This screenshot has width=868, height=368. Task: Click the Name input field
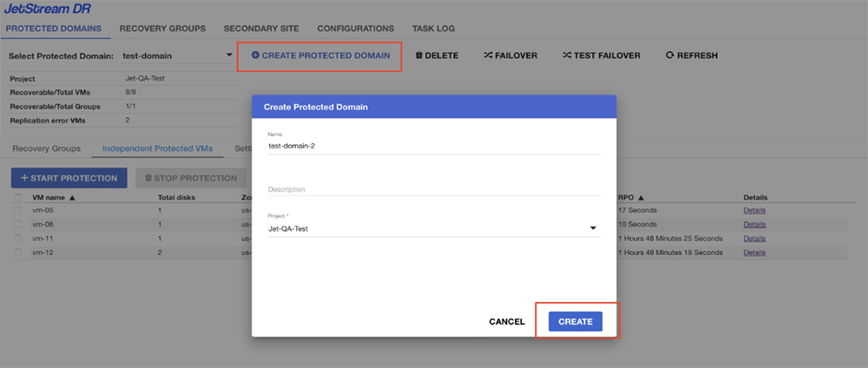(434, 146)
